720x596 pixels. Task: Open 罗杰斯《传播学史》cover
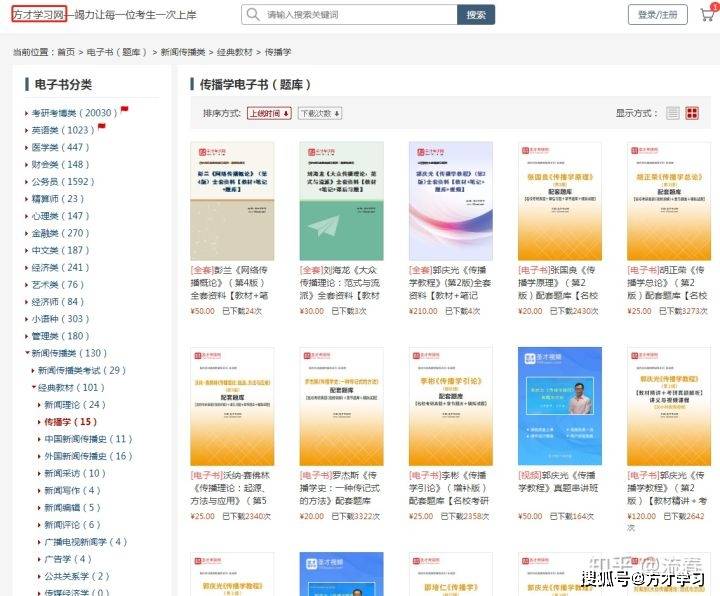point(342,406)
